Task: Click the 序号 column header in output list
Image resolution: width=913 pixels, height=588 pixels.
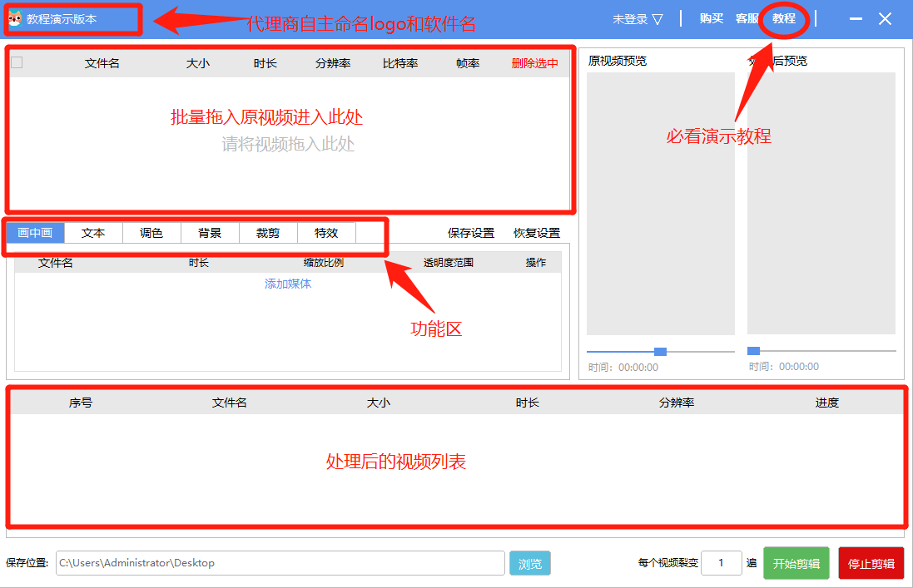Action: 81,403
